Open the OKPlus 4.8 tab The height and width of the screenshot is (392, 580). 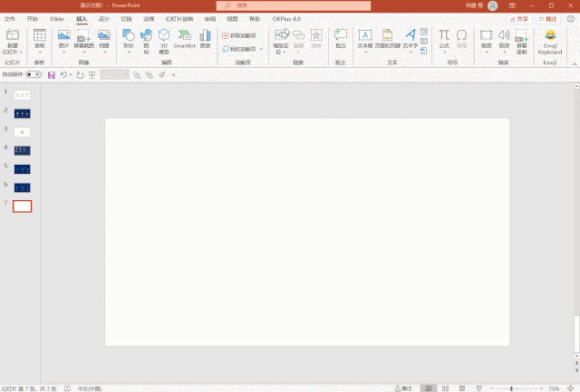[x=286, y=19]
